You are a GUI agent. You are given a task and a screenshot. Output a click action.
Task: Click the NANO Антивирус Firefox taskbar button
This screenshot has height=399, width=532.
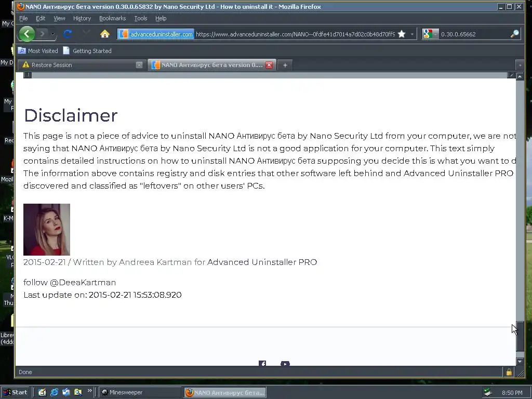pyautogui.click(x=225, y=393)
